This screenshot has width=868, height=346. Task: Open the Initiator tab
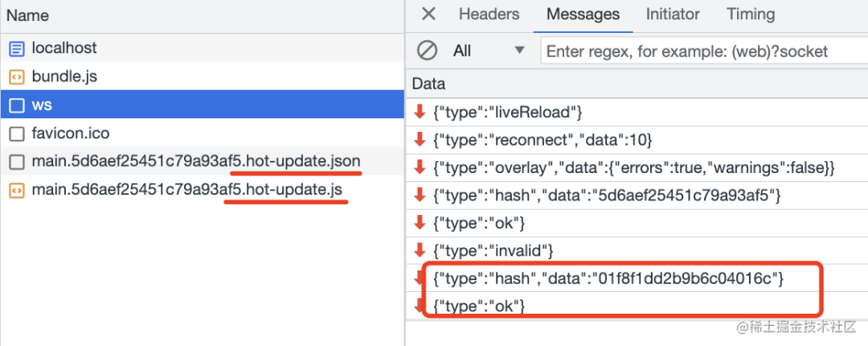[x=673, y=14]
